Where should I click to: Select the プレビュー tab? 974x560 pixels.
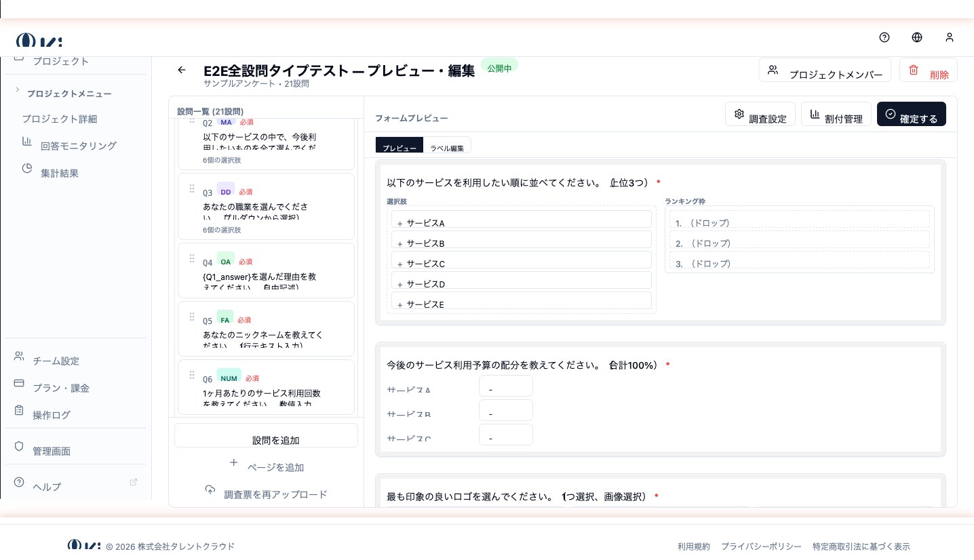pos(399,147)
